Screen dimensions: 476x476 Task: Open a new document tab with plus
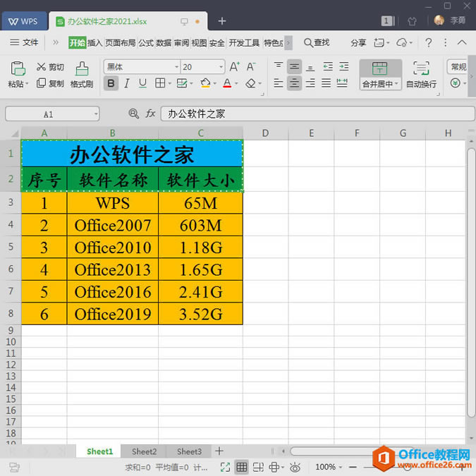[222, 21]
